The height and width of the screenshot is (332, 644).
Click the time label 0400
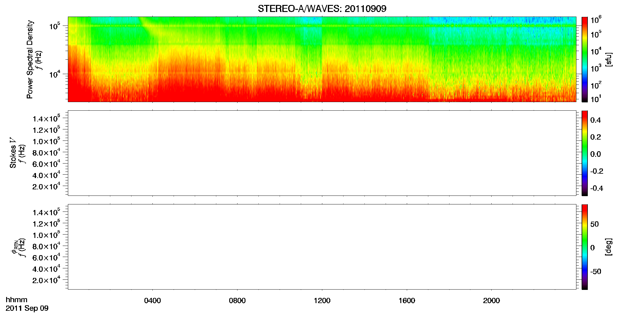(152, 301)
